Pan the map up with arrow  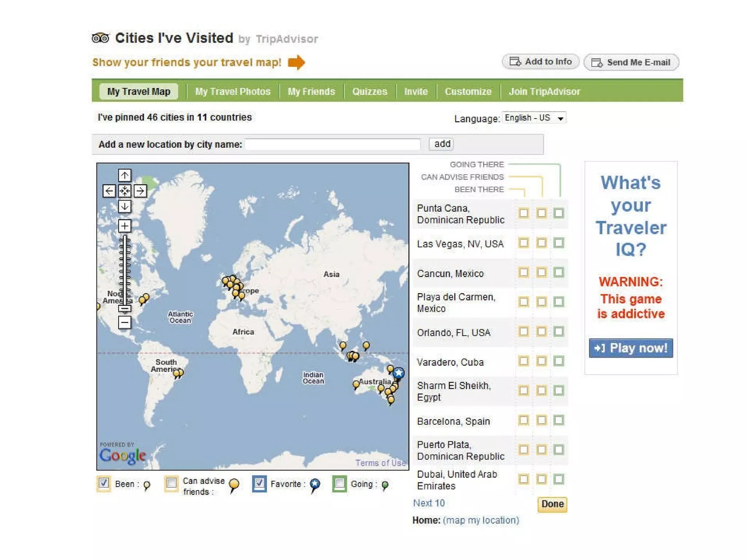pyautogui.click(x=124, y=175)
